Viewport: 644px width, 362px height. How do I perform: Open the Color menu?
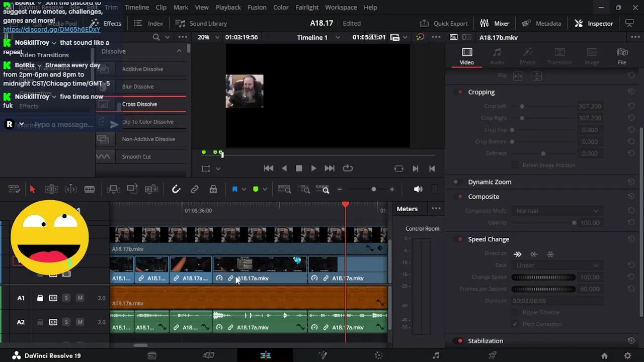point(281,8)
